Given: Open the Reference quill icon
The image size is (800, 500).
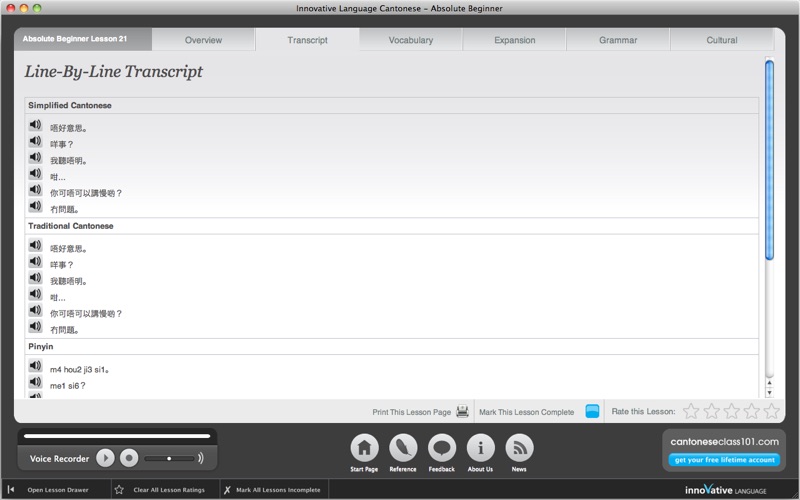Looking at the screenshot, I should pyautogui.click(x=403, y=448).
